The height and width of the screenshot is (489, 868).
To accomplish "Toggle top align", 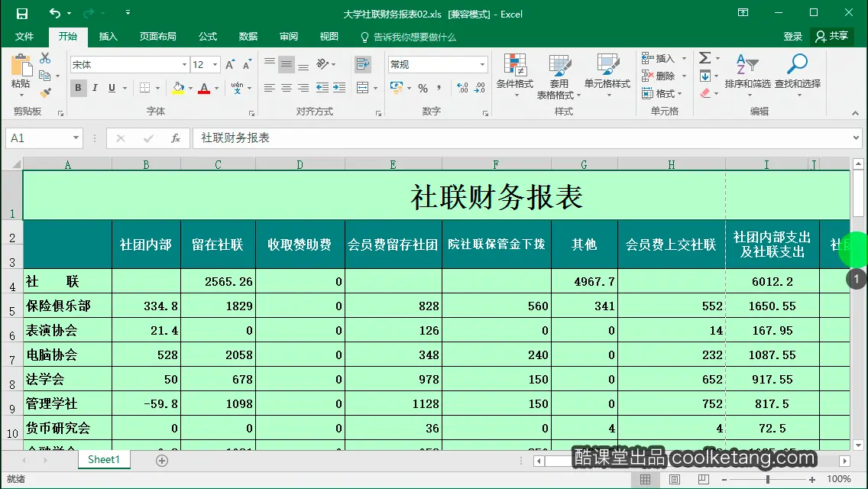I will coord(270,63).
